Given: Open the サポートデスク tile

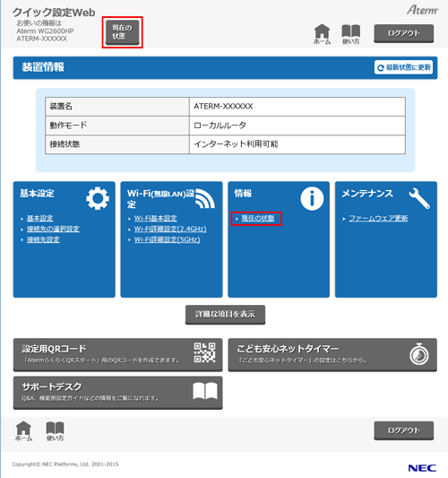Looking at the screenshot, I should pyautogui.click(x=118, y=393).
